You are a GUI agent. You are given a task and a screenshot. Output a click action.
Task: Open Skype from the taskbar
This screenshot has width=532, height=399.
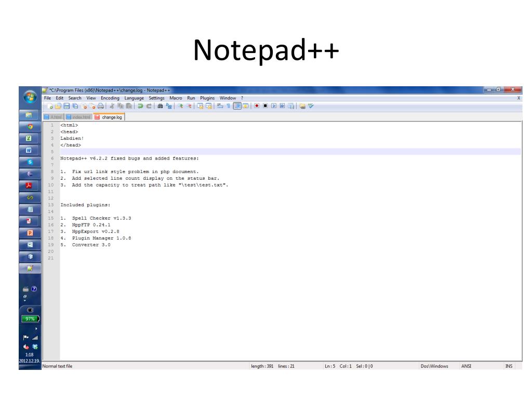(x=30, y=162)
